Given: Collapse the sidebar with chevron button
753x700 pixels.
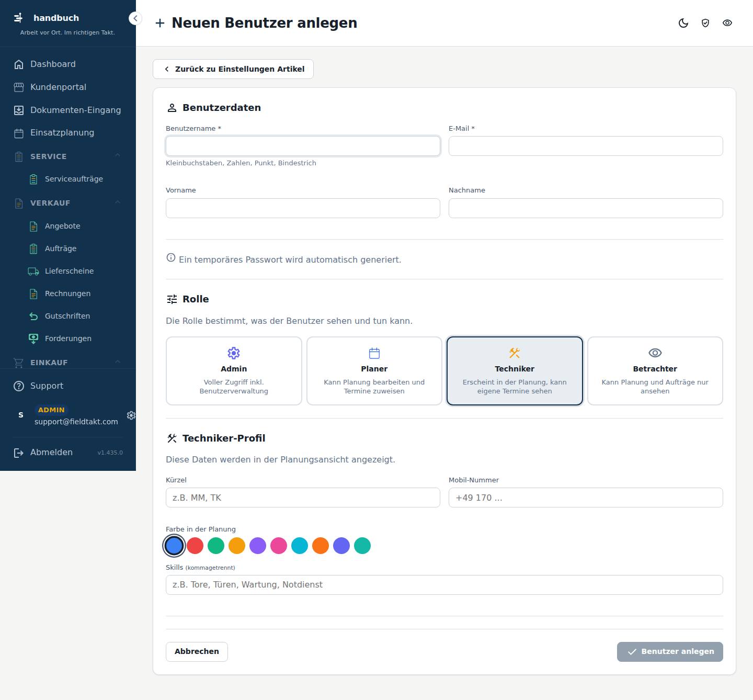Looking at the screenshot, I should (x=135, y=18).
